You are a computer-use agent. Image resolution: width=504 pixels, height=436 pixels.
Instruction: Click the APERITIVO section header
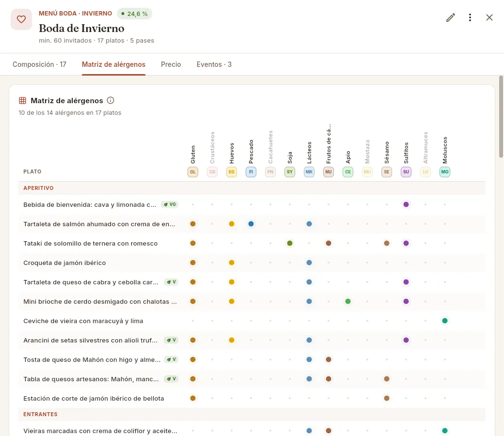point(252,188)
